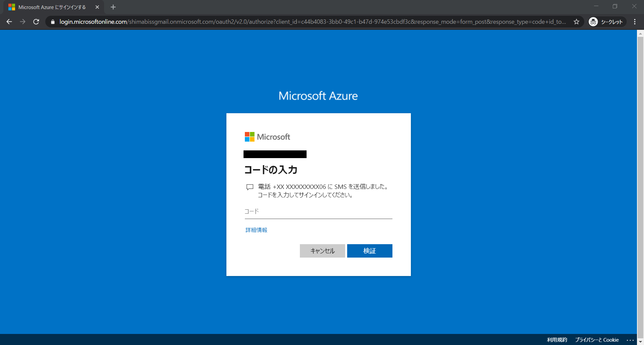The height and width of the screenshot is (345, 644).
Task: Click the browser back arrow
Action: point(9,22)
